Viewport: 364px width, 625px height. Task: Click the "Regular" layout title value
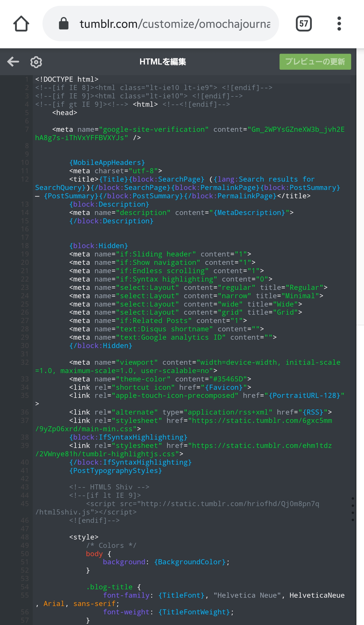(304, 288)
